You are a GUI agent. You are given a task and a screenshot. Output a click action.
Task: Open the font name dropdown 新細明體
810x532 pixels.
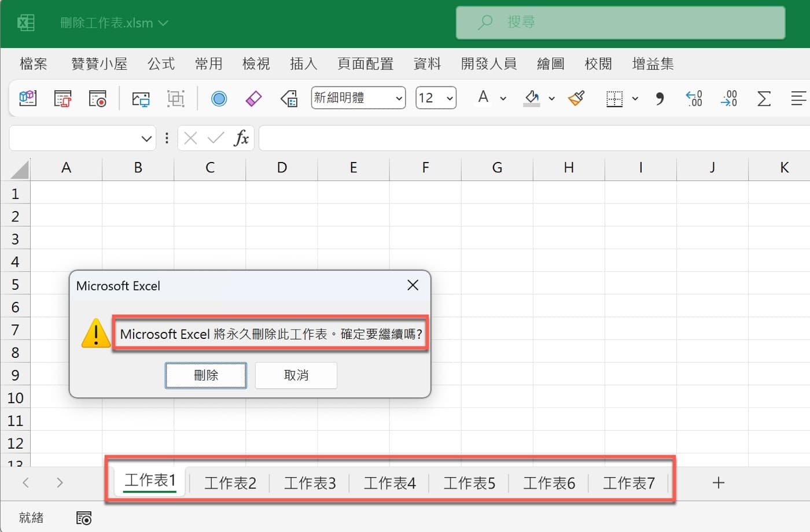(399, 98)
